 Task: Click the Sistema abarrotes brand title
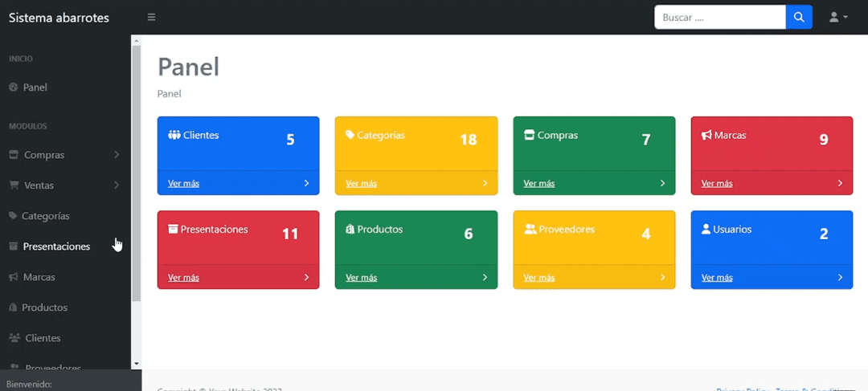point(59,18)
